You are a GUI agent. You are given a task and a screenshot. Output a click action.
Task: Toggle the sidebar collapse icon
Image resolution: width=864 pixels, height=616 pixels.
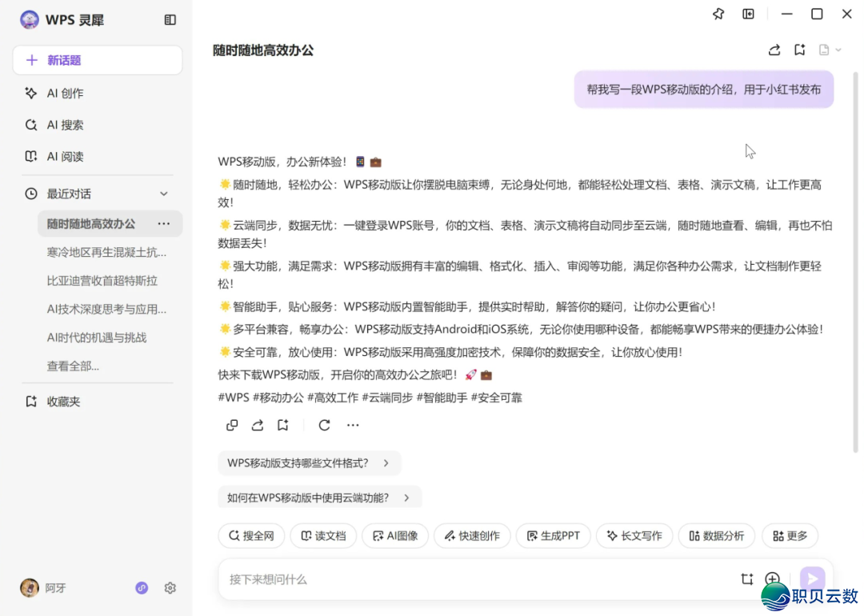click(170, 20)
